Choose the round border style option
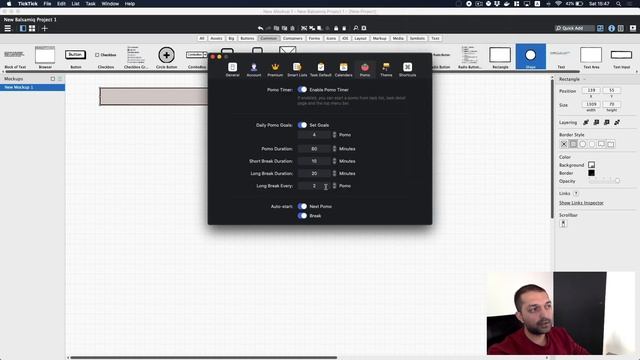Screen dimensions: 640x360 (582, 144)
